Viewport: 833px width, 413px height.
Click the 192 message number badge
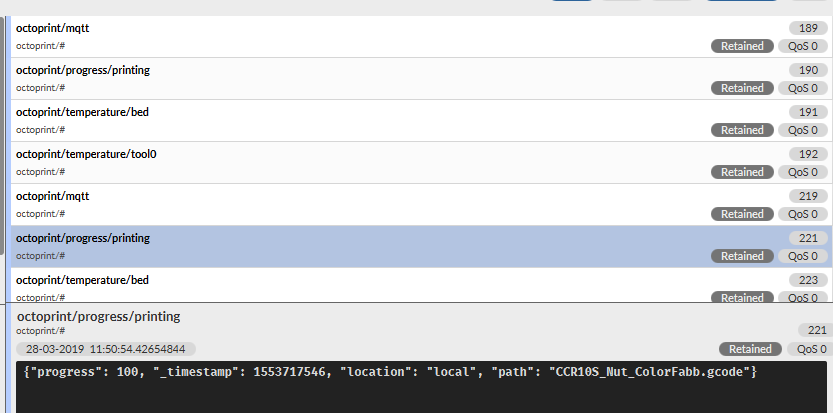[809, 154]
